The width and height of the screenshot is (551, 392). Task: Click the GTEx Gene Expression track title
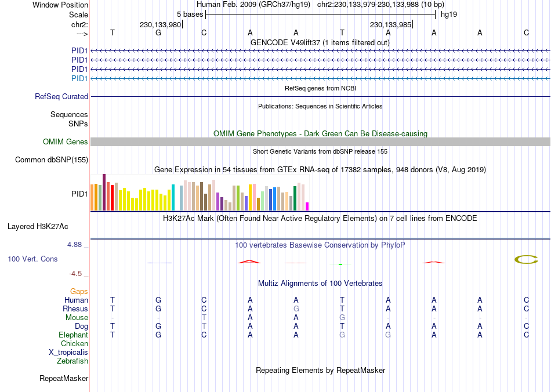[320, 170]
